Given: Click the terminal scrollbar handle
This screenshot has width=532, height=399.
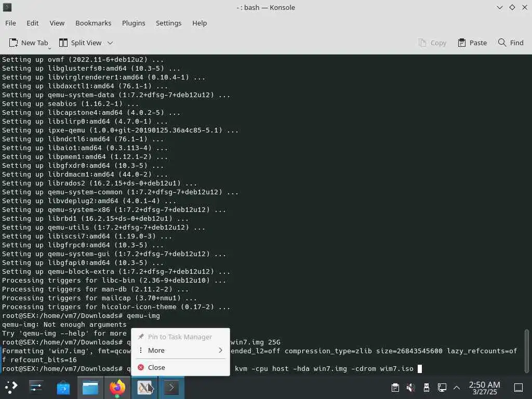Looking at the screenshot, I should 526,351.
